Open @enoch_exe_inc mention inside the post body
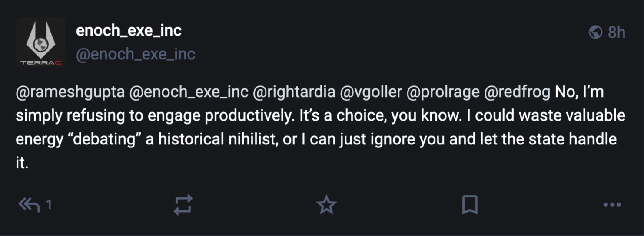The image size is (644, 236). [x=188, y=93]
